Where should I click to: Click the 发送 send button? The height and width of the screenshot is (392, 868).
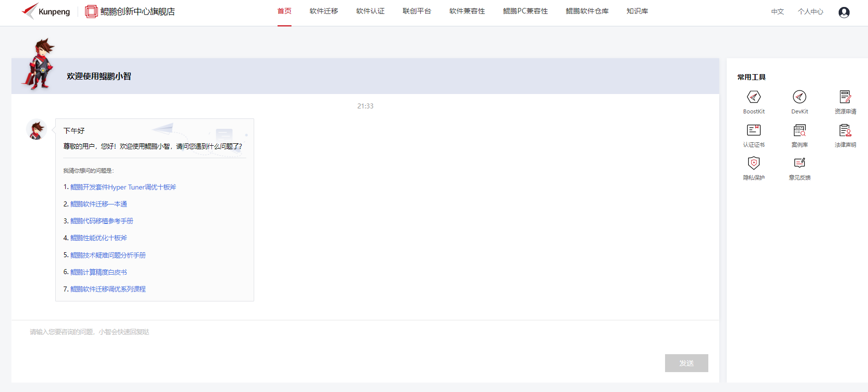pos(686,363)
